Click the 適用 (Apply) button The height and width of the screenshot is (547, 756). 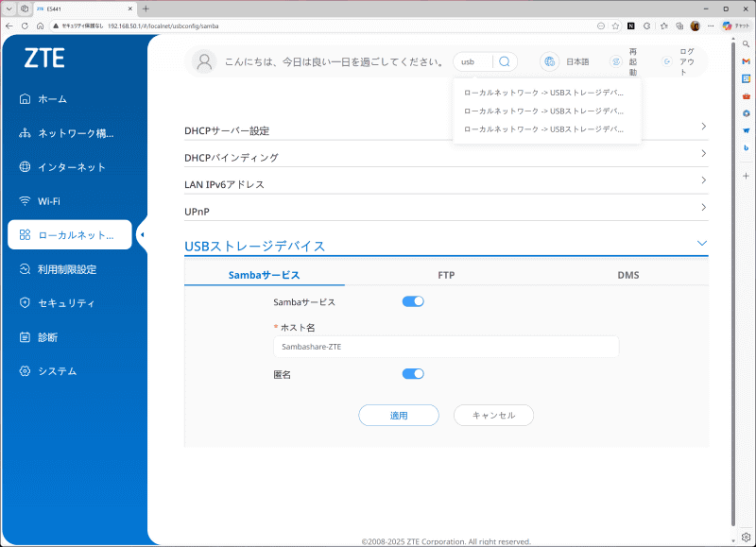[398, 415]
